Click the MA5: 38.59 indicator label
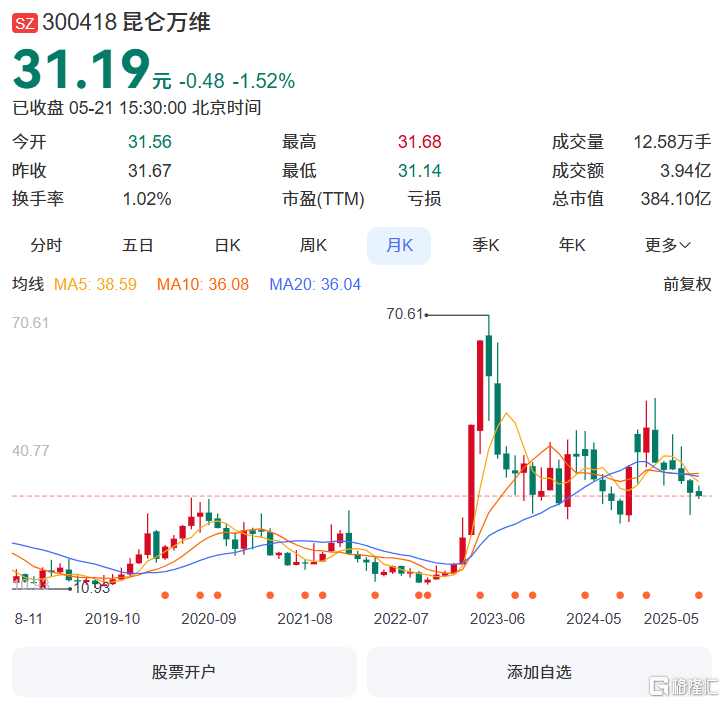The height and width of the screenshot is (704, 726). pyautogui.click(x=95, y=284)
